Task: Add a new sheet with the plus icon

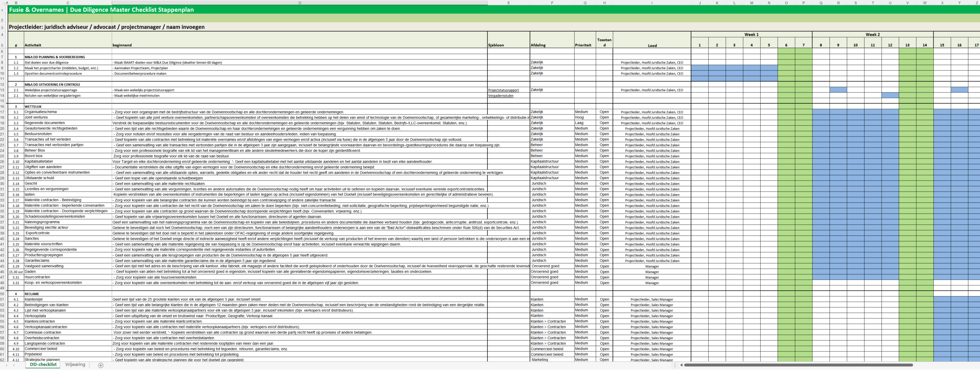Action: (100, 365)
